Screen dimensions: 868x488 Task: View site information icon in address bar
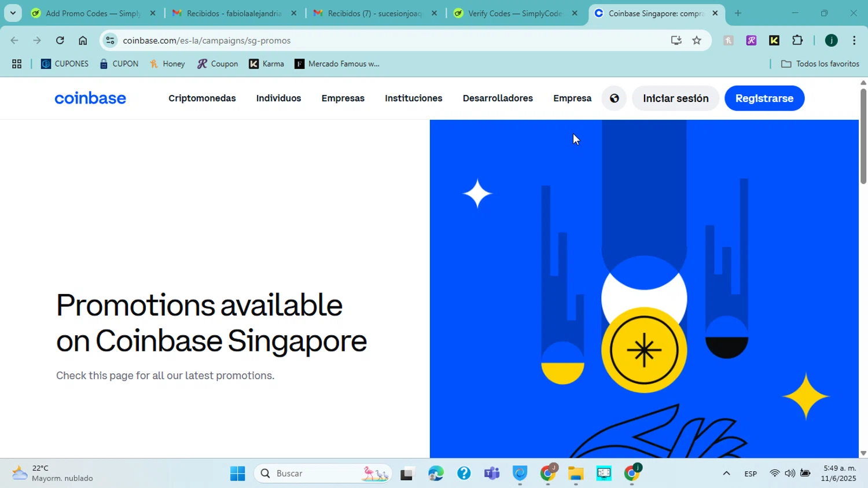pos(111,41)
